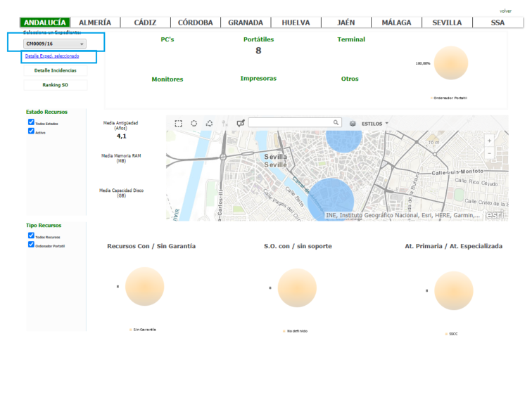Click the PC's heading
This screenshot has height=407, width=532.
[x=167, y=39]
